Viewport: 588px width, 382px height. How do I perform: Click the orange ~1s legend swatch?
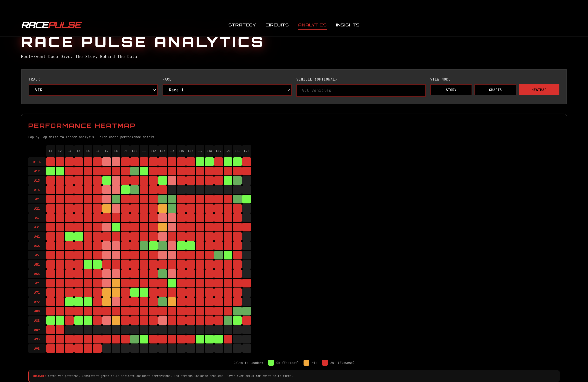pyautogui.click(x=306, y=363)
